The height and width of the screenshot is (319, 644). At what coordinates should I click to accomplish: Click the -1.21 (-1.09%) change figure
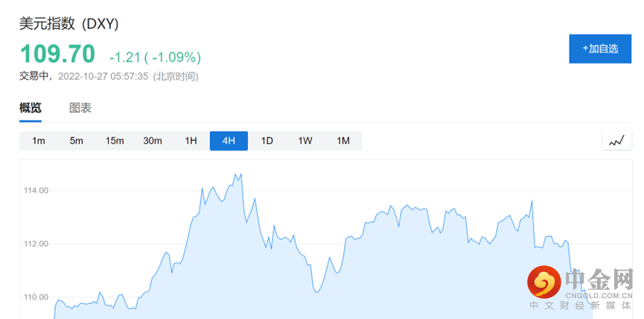pyautogui.click(x=155, y=57)
